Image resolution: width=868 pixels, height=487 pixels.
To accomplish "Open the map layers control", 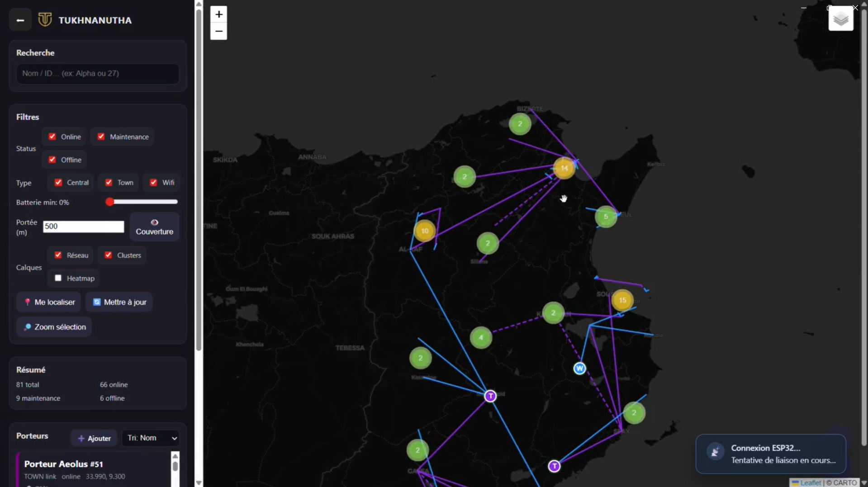I will pyautogui.click(x=840, y=19).
